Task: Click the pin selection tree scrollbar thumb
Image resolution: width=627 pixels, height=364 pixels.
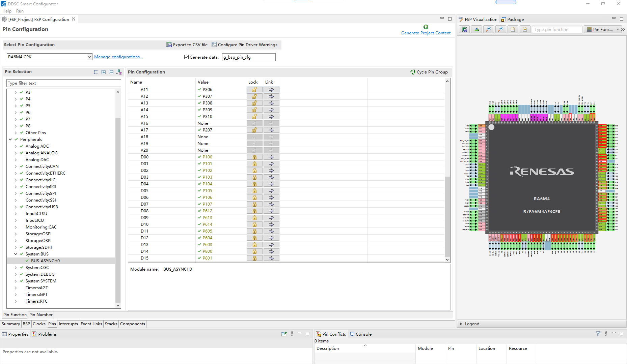Action: [118, 210]
